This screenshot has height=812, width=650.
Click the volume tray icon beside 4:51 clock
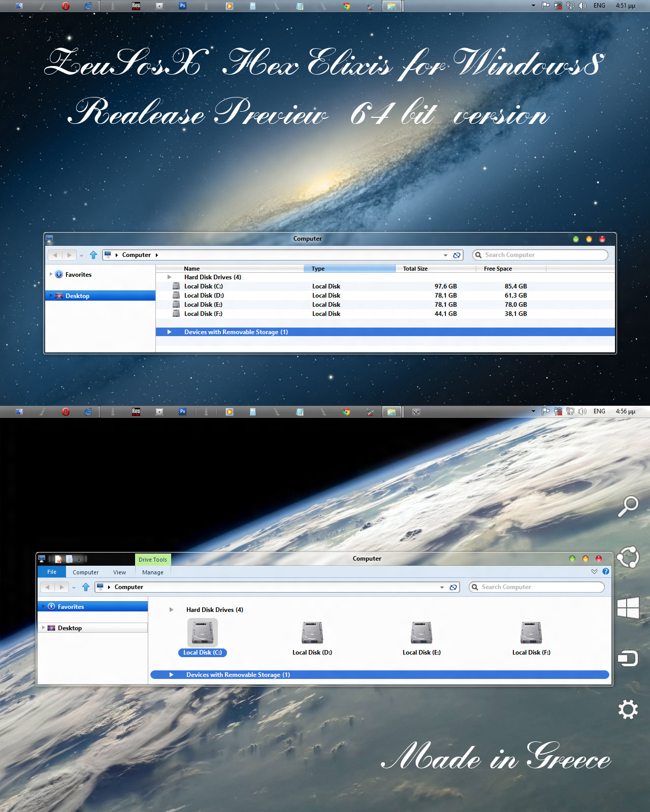[582, 6]
